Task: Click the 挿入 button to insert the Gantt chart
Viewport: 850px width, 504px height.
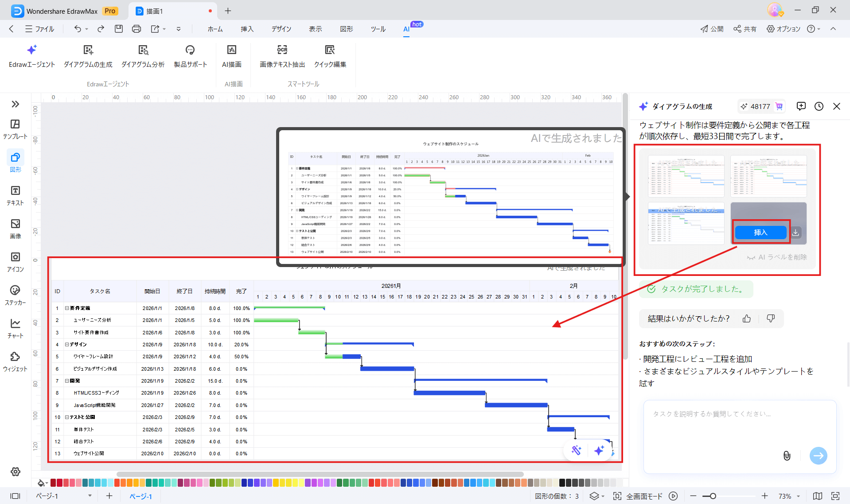Action: coord(760,232)
